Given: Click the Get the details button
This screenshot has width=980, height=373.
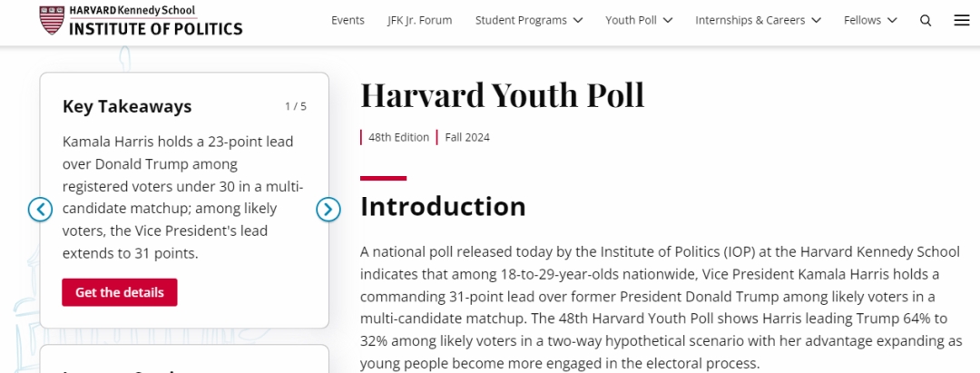Looking at the screenshot, I should click(x=120, y=292).
